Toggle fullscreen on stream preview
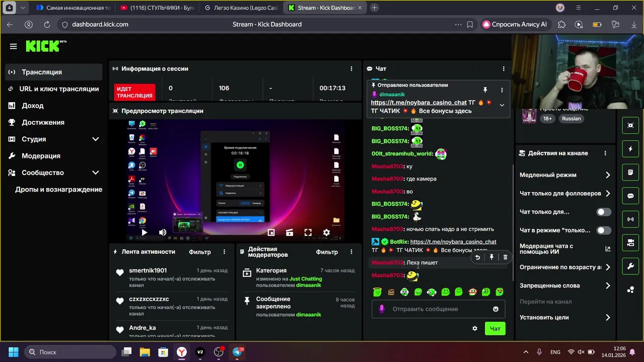The height and width of the screenshot is (362, 644). (x=308, y=232)
